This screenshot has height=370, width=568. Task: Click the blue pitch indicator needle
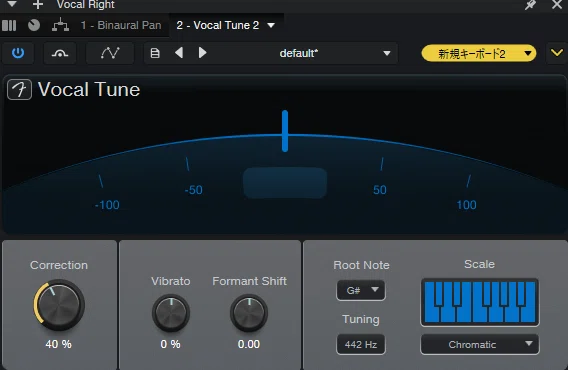tap(285, 131)
